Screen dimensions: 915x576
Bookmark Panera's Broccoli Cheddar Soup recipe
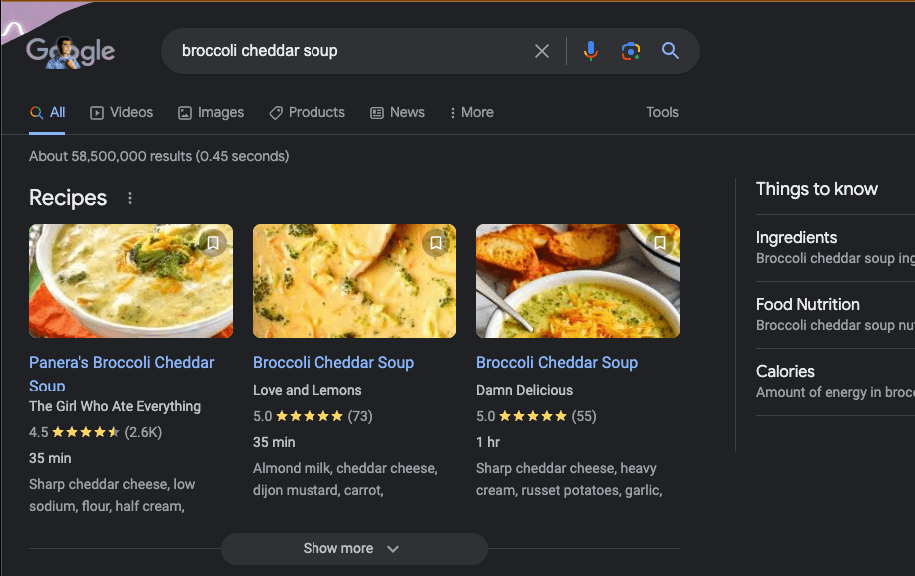click(213, 243)
